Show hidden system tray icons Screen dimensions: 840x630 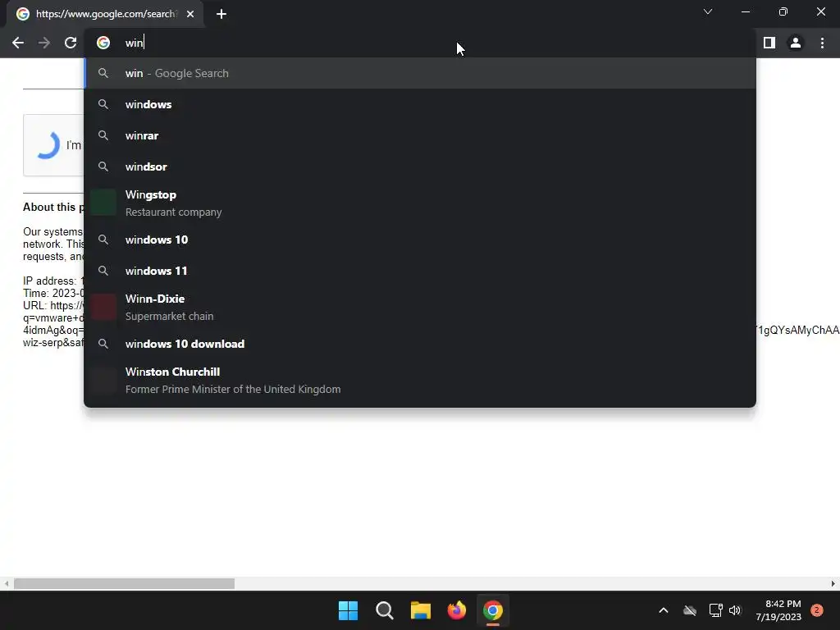coord(663,610)
